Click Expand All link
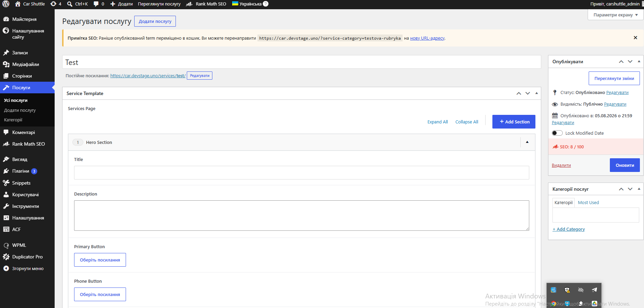 (x=437, y=122)
